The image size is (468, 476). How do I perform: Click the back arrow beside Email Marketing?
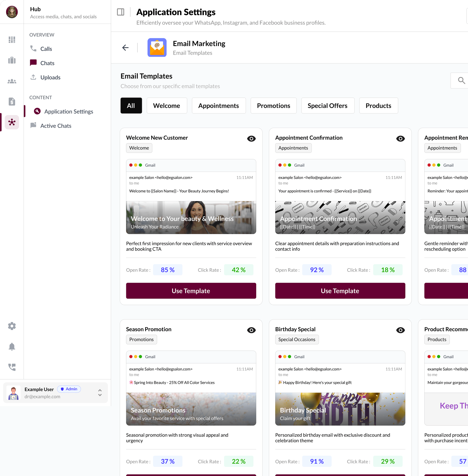tap(125, 48)
